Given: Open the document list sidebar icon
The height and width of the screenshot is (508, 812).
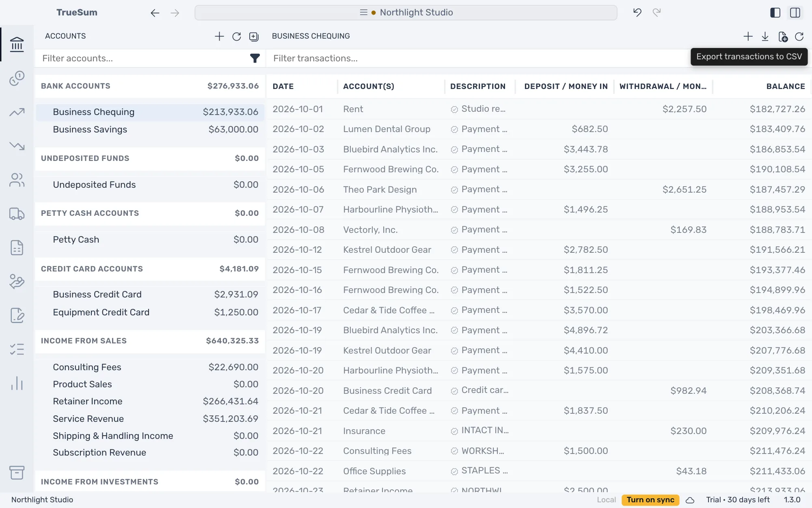Looking at the screenshot, I should coord(17,247).
